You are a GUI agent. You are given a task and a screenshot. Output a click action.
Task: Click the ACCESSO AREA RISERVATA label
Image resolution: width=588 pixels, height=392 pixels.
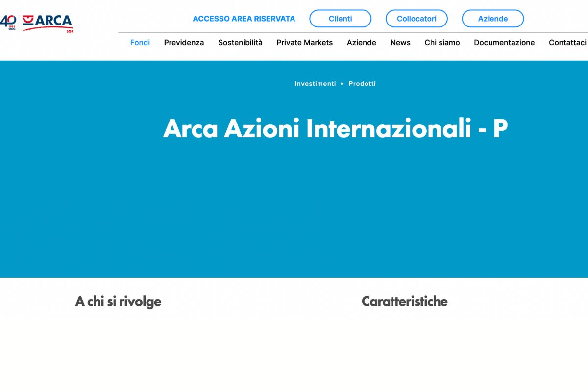click(x=244, y=19)
